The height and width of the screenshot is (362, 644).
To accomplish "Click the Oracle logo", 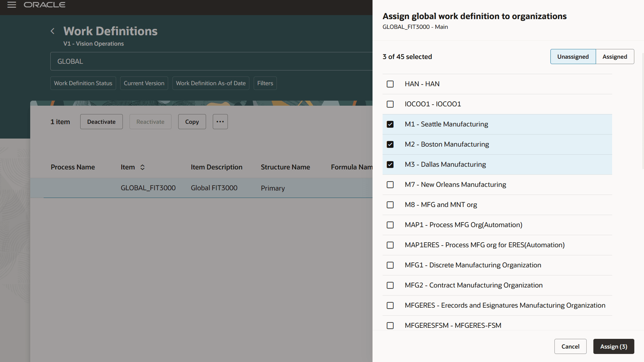I will pyautogui.click(x=44, y=5).
